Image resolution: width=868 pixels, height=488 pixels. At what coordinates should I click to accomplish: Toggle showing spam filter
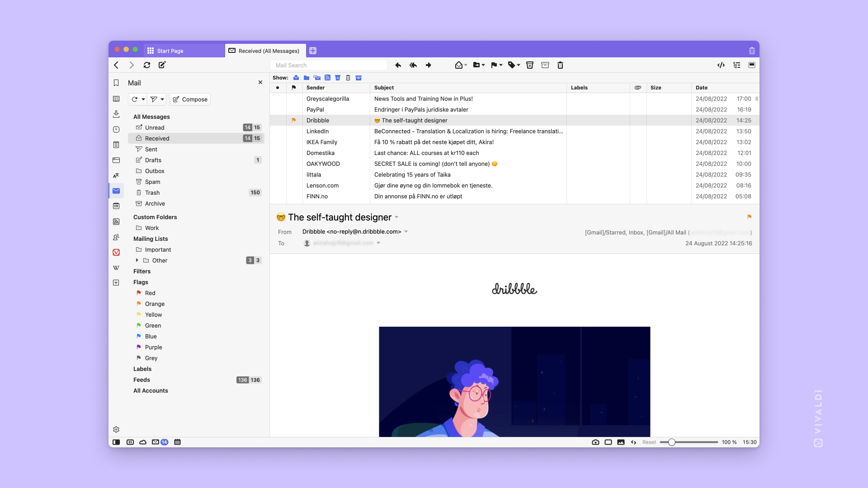338,78
